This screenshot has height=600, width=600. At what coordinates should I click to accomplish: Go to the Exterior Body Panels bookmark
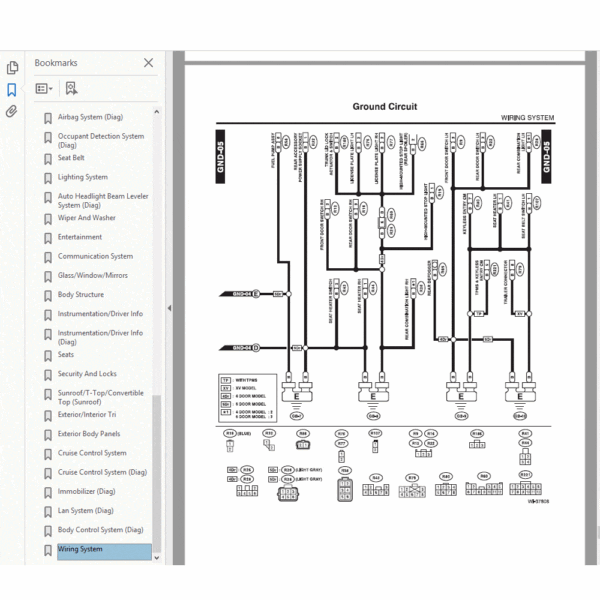coord(89,434)
